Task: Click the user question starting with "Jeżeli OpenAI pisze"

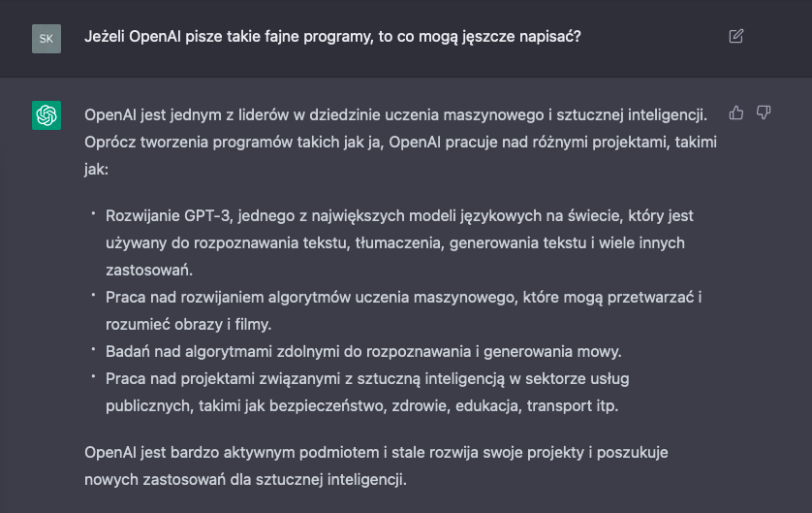Action: click(x=332, y=37)
